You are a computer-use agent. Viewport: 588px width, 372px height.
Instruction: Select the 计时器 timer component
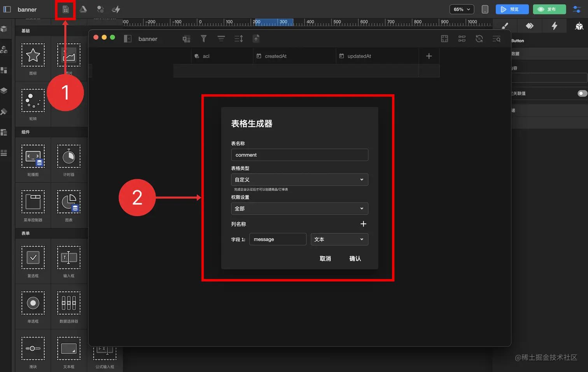point(69,156)
